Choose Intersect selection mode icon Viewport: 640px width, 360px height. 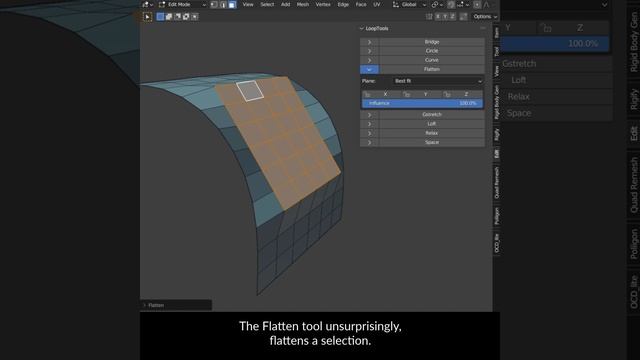pyautogui.click(x=195, y=16)
